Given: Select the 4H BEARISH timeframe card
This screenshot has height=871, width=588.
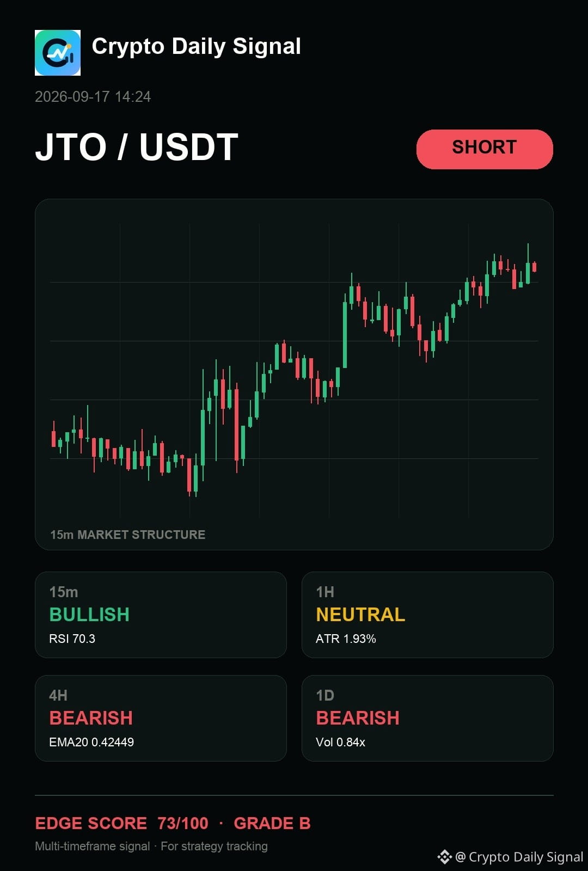Looking at the screenshot, I should coord(161,718).
